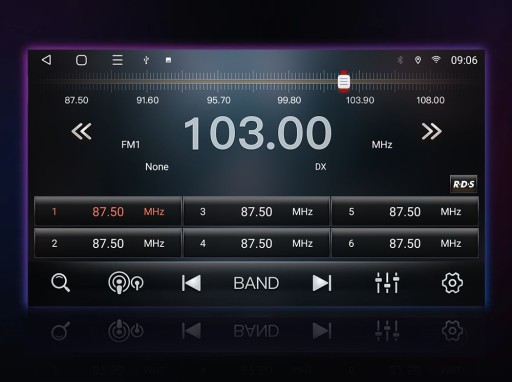512x382 pixels.
Task: Start station search with magnifier icon
Action: pos(60,283)
